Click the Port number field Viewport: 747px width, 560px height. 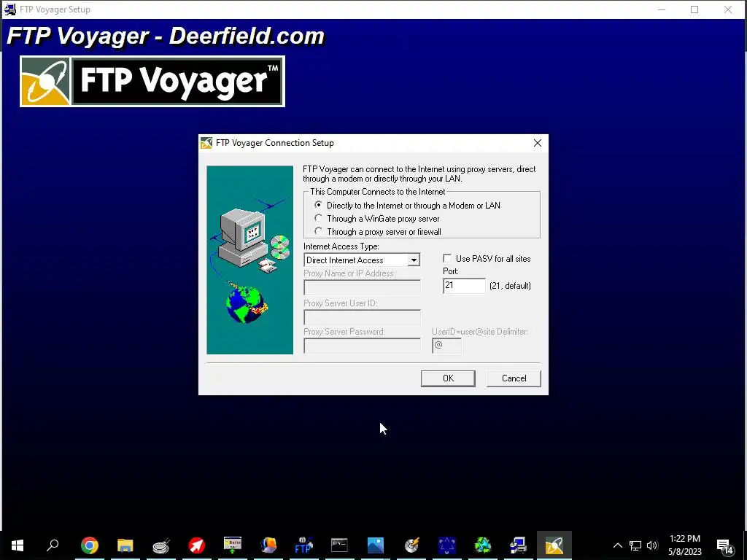tap(464, 286)
